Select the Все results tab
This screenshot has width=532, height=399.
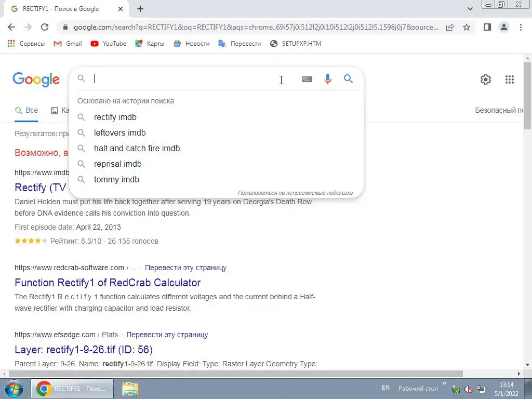coord(26,110)
